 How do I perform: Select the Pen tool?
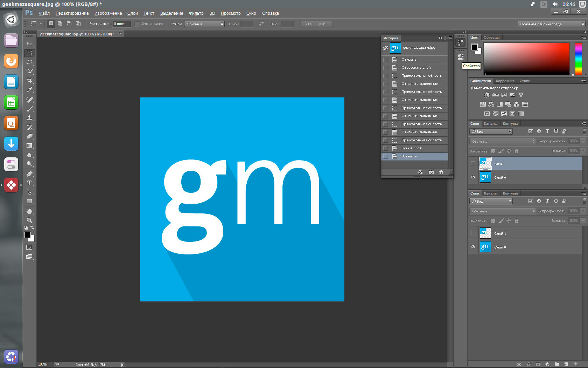(x=29, y=174)
